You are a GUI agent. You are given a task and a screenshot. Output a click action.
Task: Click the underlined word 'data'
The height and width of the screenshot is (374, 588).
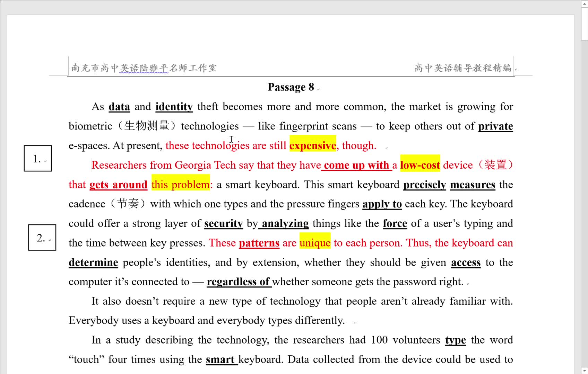[119, 107]
